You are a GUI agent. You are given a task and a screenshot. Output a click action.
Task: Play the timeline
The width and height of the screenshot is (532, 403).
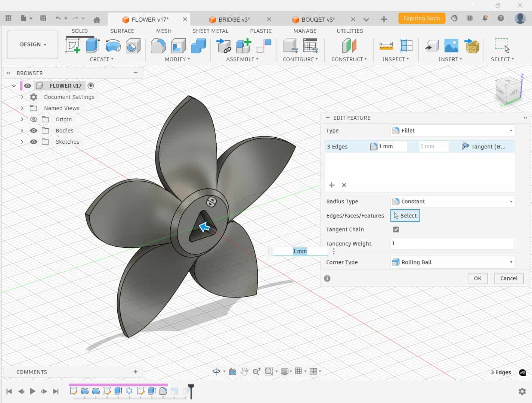33,391
